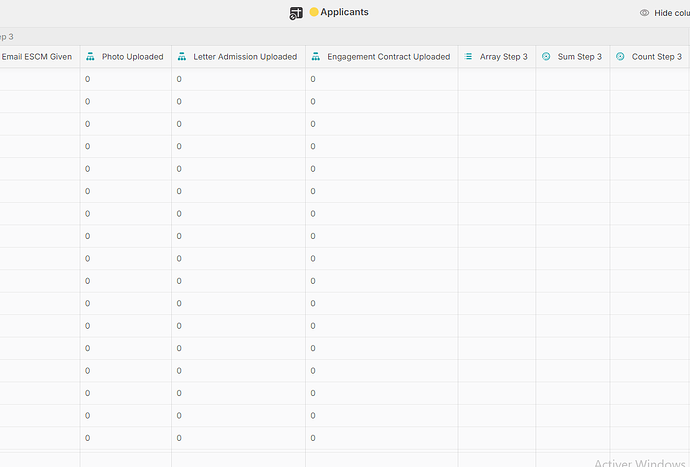Screen dimensions: 690x467
Task: Select the Photo Uploaded column header
Action: coord(126,56)
